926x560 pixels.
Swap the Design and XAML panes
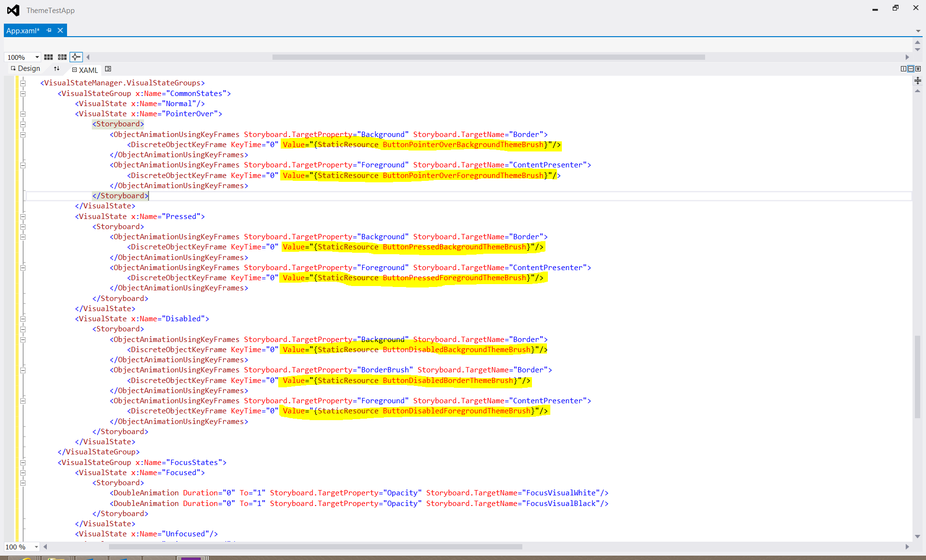[x=56, y=69]
